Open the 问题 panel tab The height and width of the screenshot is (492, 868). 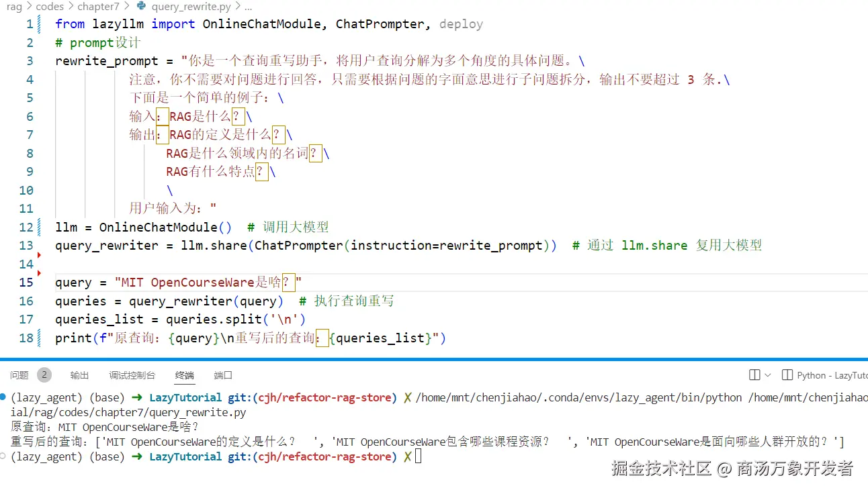pyautogui.click(x=19, y=375)
